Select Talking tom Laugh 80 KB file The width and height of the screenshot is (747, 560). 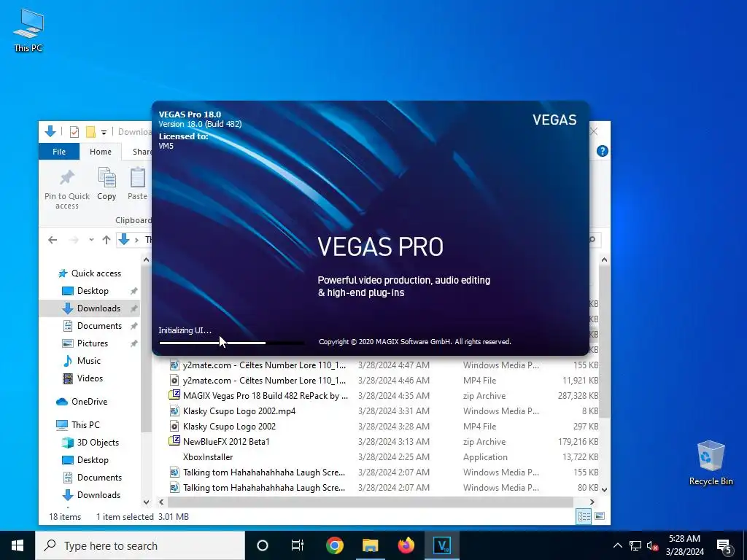click(x=384, y=487)
